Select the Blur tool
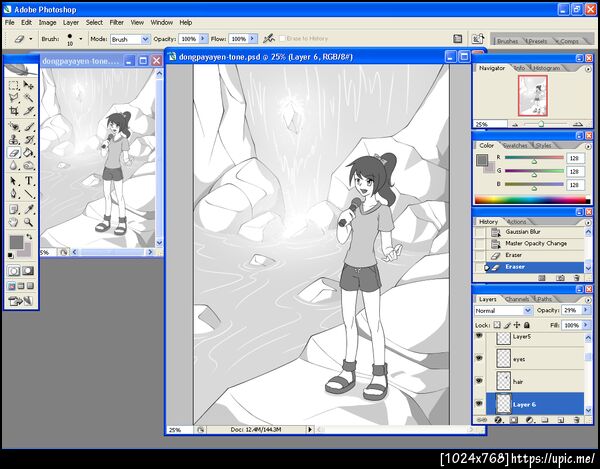The image size is (600, 469). point(14,166)
